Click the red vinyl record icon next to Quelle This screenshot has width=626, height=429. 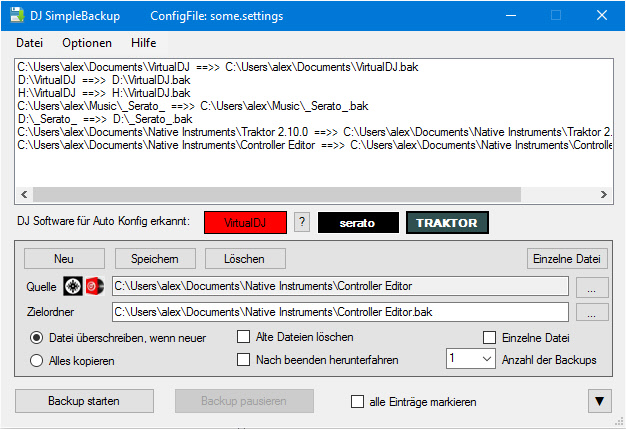point(95,286)
